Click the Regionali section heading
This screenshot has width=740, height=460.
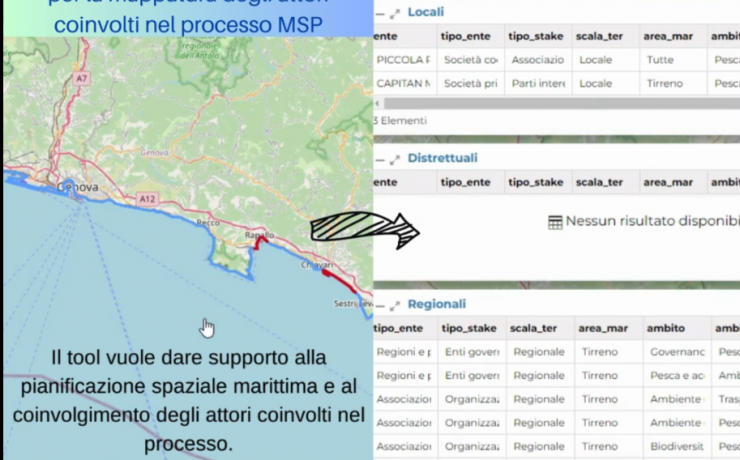click(436, 304)
